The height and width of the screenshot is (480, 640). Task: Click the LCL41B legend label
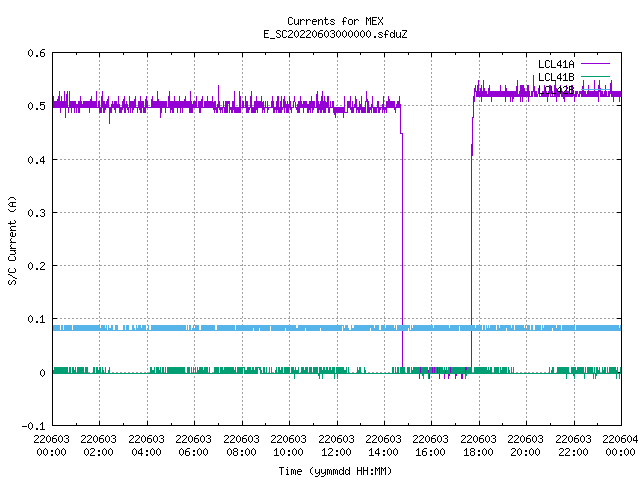[556, 77]
